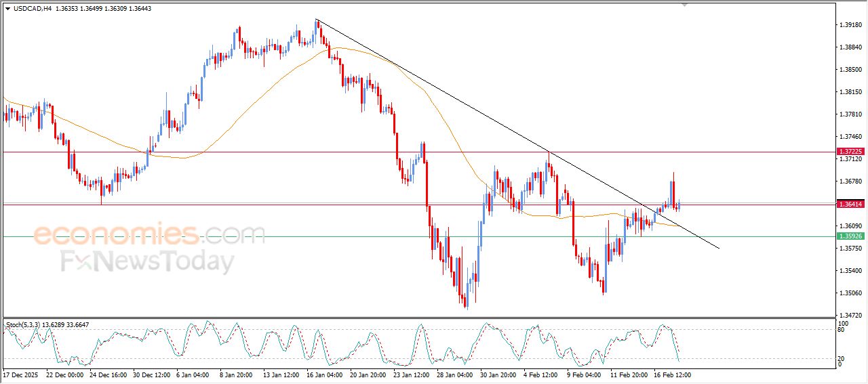Click the 13 Jan 12:00 time label

[283, 375]
